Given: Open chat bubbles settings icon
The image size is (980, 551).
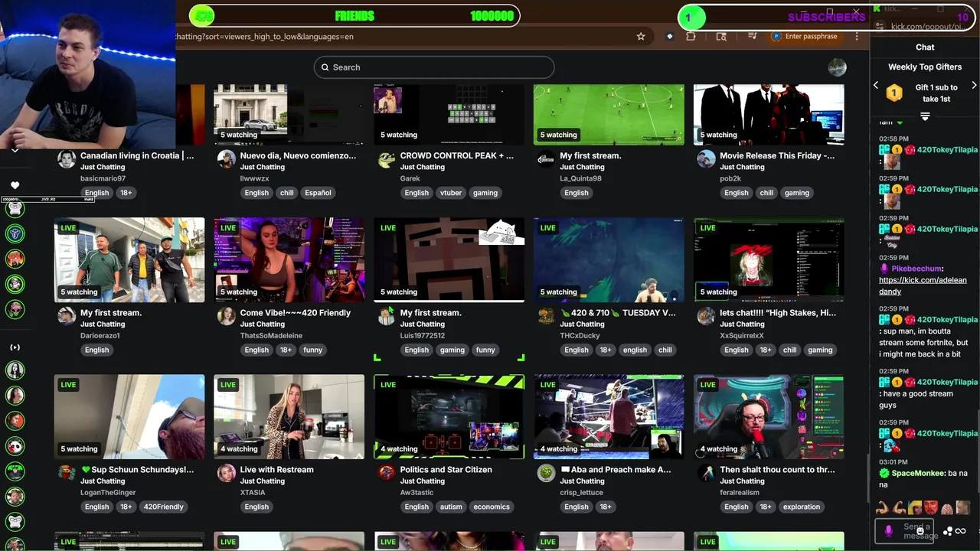Looking at the screenshot, I should [x=948, y=530].
